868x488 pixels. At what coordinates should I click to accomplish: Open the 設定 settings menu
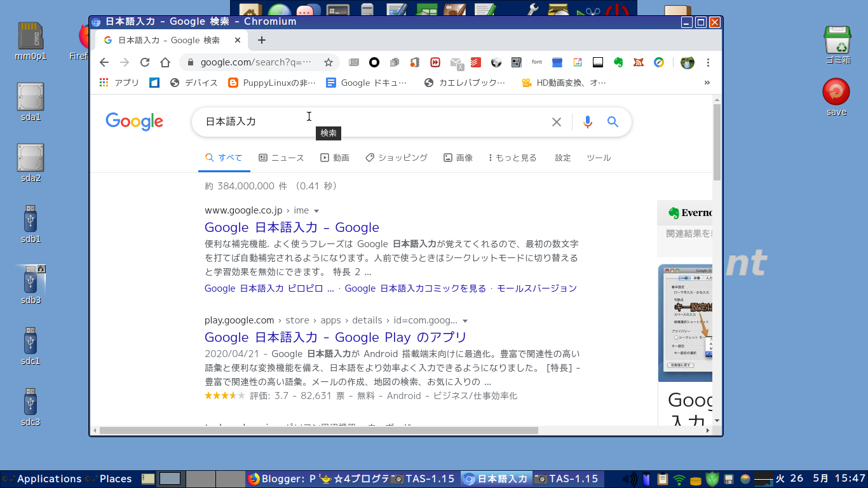coord(563,158)
